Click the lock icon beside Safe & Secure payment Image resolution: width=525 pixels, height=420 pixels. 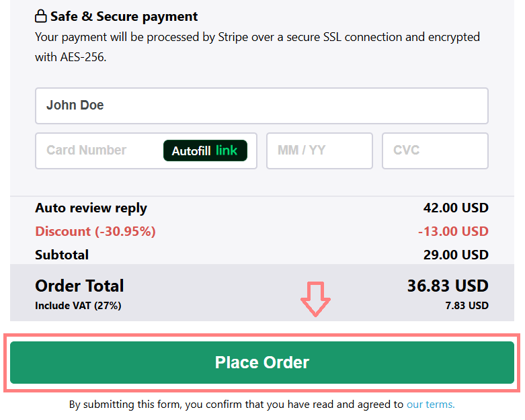(x=41, y=16)
